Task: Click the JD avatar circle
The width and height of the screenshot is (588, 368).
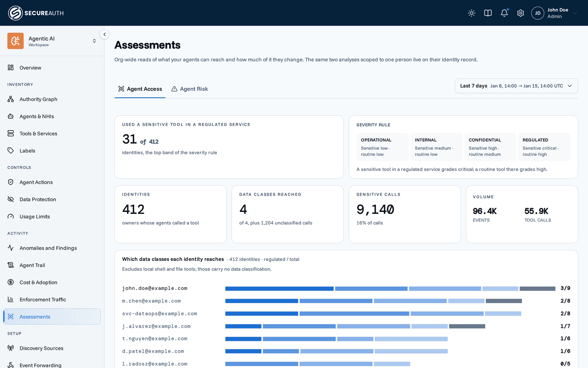Action: coord(538,13)
